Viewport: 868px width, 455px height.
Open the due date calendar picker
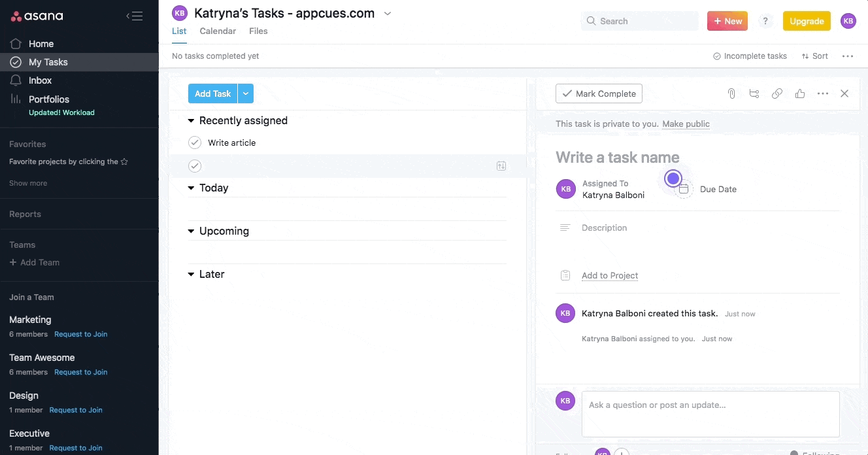point(684,188)
